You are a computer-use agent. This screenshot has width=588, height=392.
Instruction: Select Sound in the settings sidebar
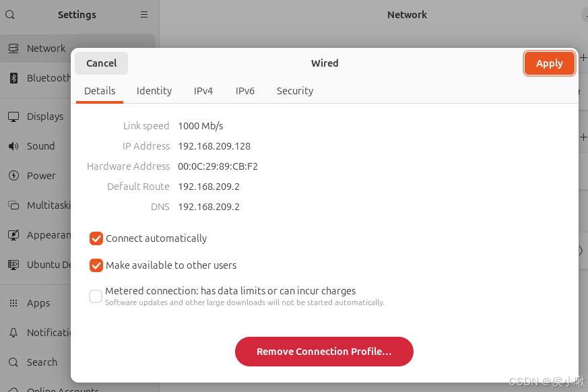tap(36, 146)
